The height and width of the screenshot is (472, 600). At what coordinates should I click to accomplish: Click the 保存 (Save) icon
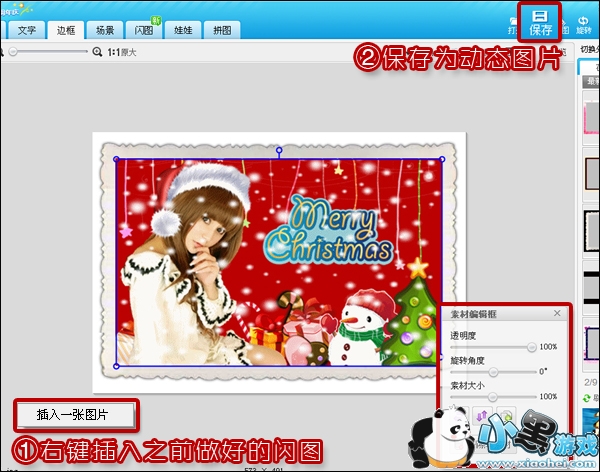[539, 22]
